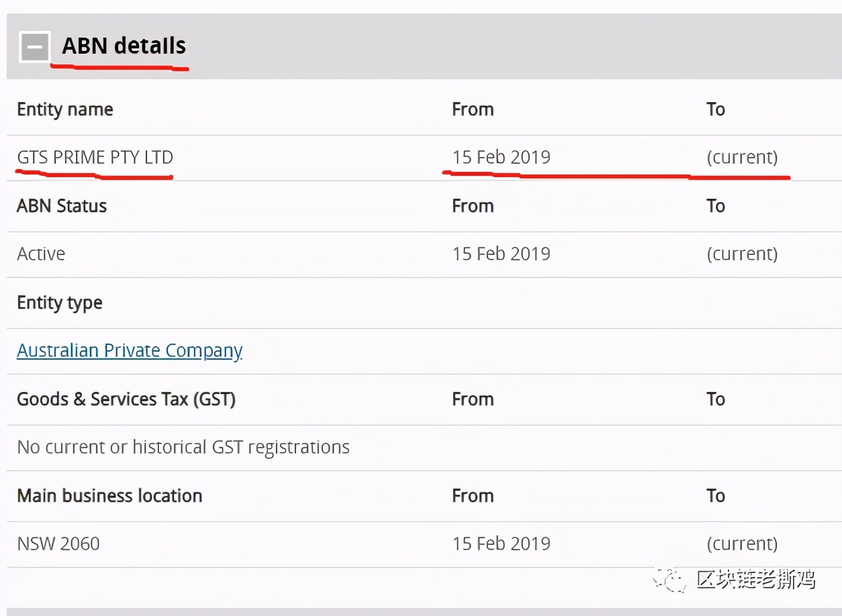Click the Main business location label
This screenshot has width=842, height=616.
[x=109, y=496]
